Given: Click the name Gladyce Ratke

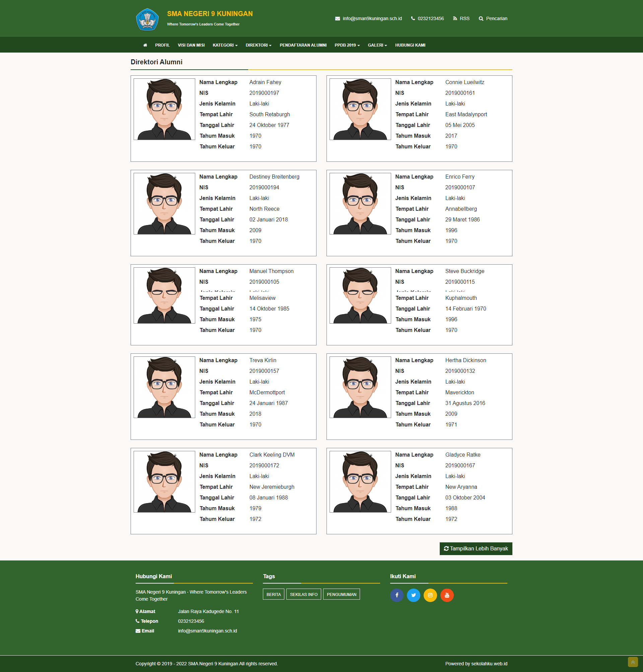Looking at the screenshot, I should point(462,455).
